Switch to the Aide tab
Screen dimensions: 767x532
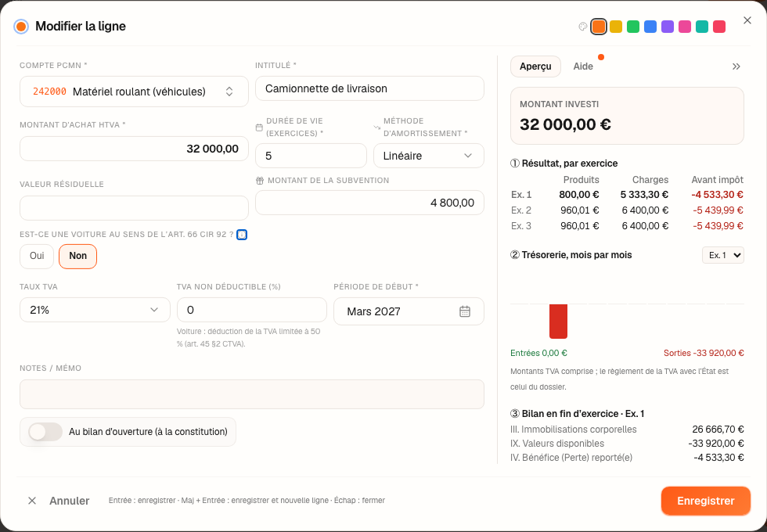click(583, 66)
